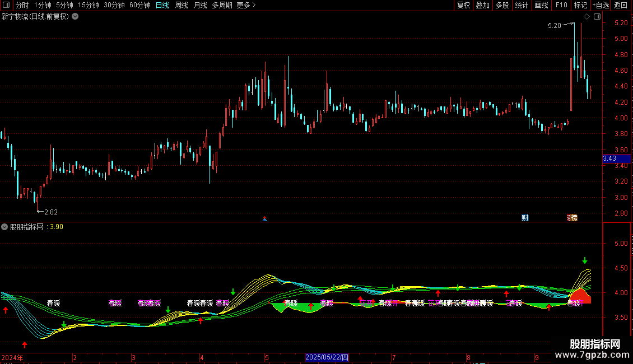
Task: Open the 股朋指标网 indicator dropdown arrow
Action: 4,227
